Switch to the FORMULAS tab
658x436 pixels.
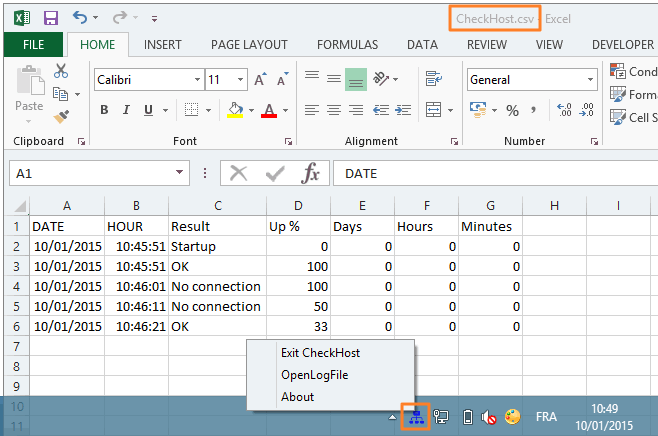tap(347, 44)
